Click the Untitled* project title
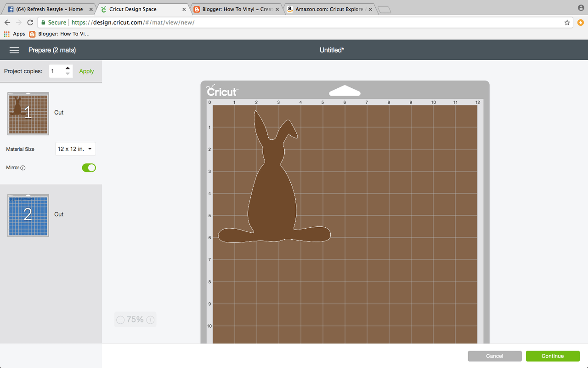Viewport: 588px width, 368px height. (x=332, y=50)
